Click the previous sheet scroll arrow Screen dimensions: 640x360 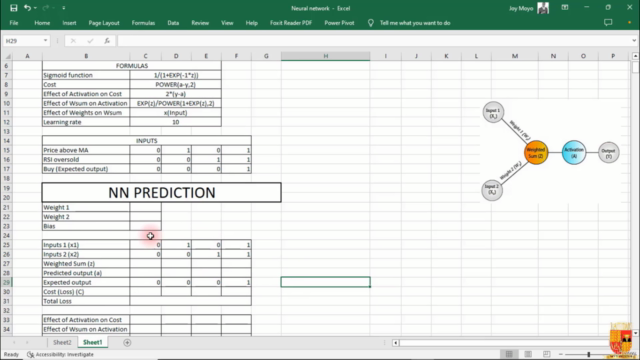point(14,342)
